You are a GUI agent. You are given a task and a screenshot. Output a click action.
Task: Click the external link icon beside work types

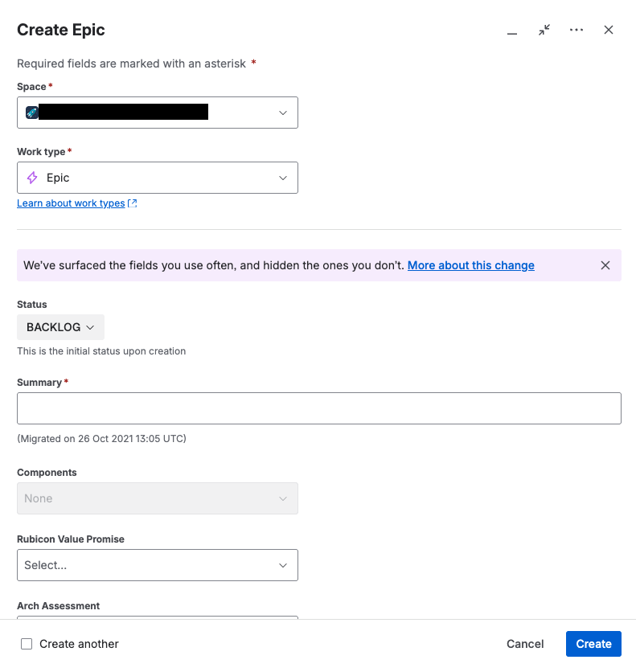tap(133, 203)
